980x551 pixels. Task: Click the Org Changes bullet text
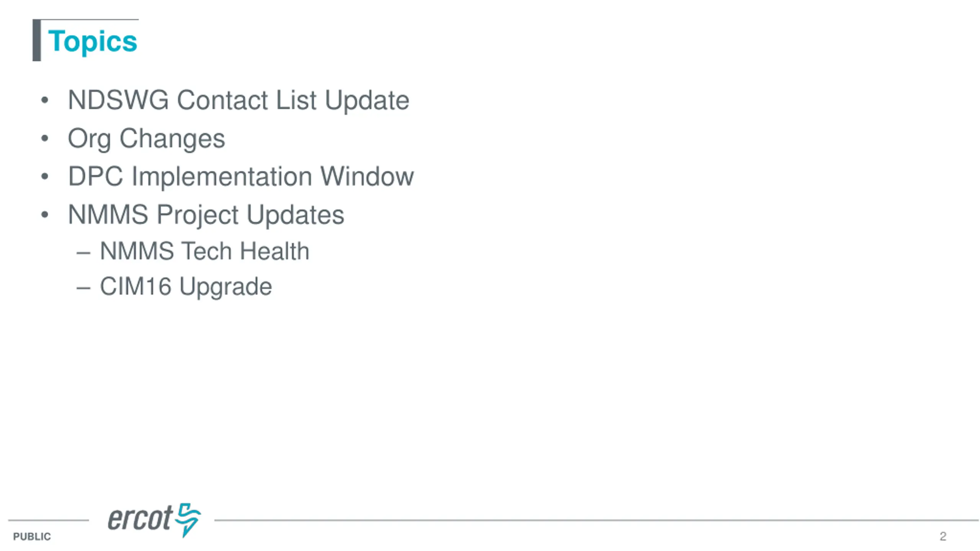(x=146, y=139)
